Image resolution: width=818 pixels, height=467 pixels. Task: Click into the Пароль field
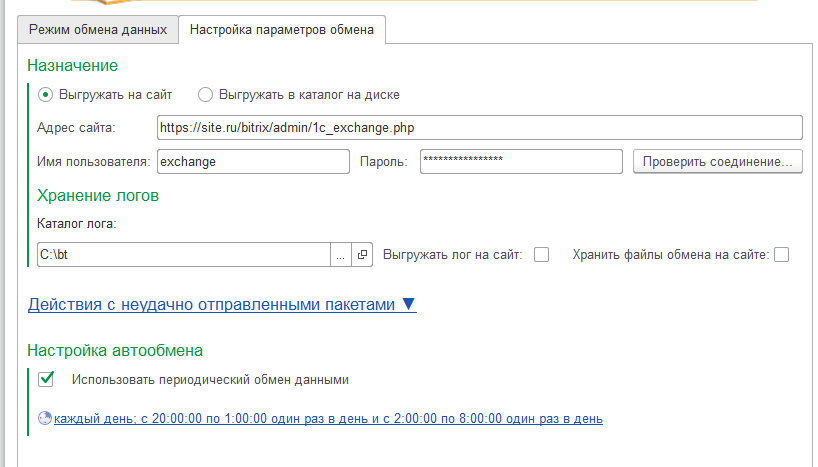pyautogui.click(x=521, y=162)
